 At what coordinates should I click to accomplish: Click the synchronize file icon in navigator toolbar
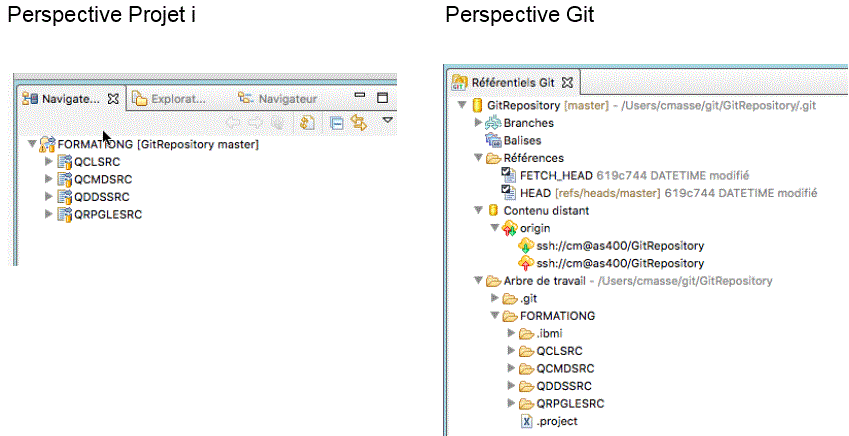pyautogui.click(x=307, y=123)
